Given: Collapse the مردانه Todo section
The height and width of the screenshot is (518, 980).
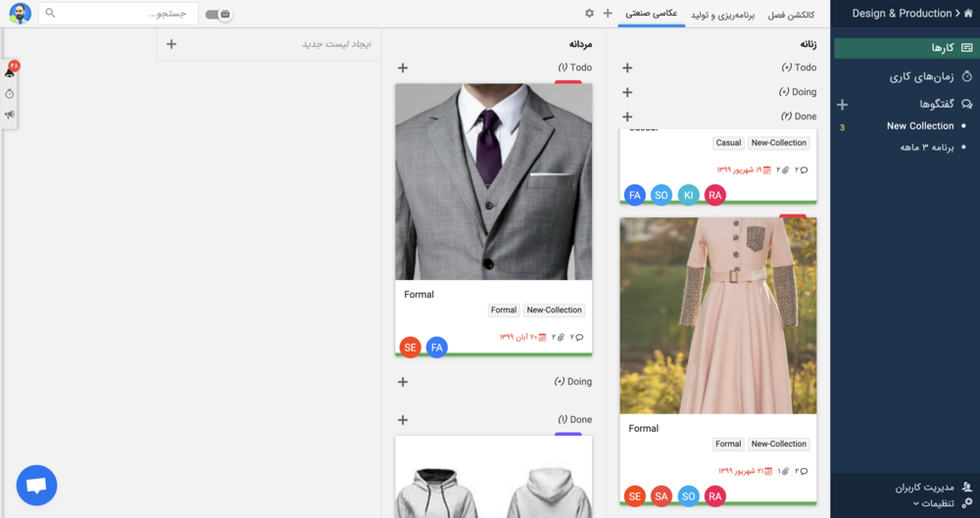Looking at the screenshot, I should click(x=574, y=68).
